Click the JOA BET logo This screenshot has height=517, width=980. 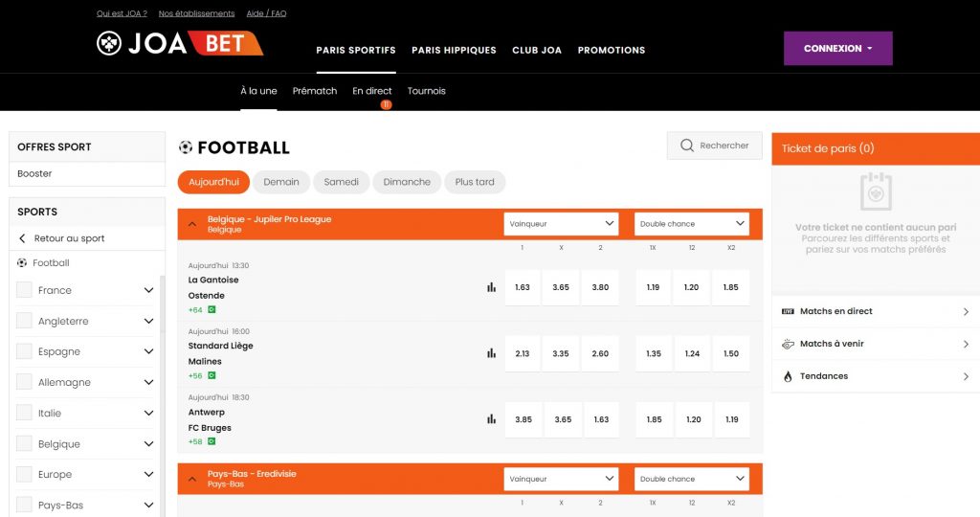(x=179, y=43)
